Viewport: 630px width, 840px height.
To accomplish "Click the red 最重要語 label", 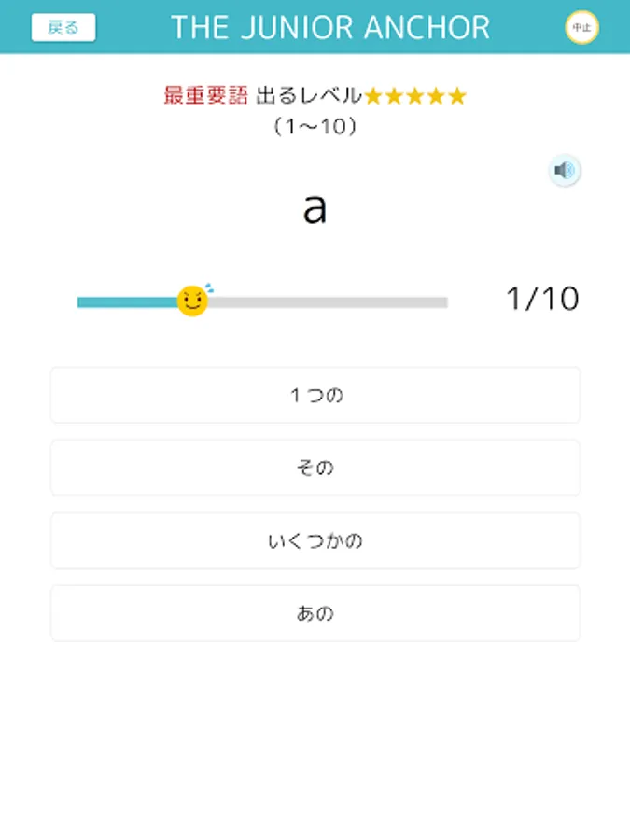I will pyautogui.click(x=205, y=96).
